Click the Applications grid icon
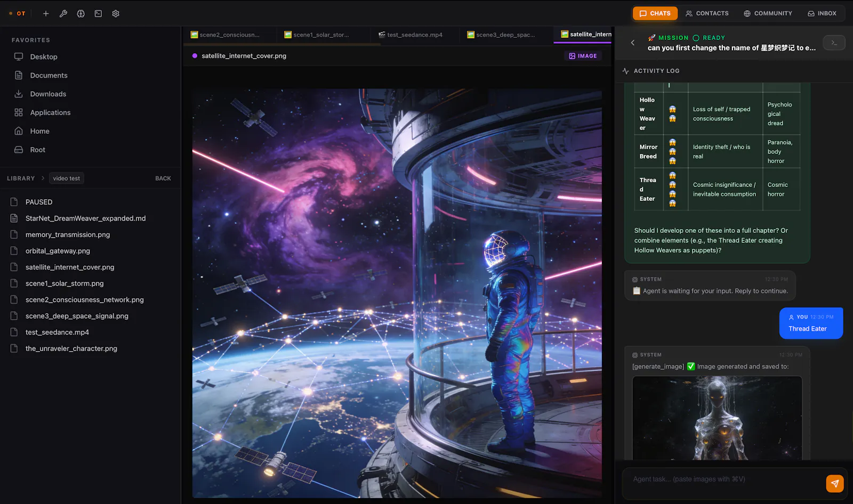 (x=19, y=112)
